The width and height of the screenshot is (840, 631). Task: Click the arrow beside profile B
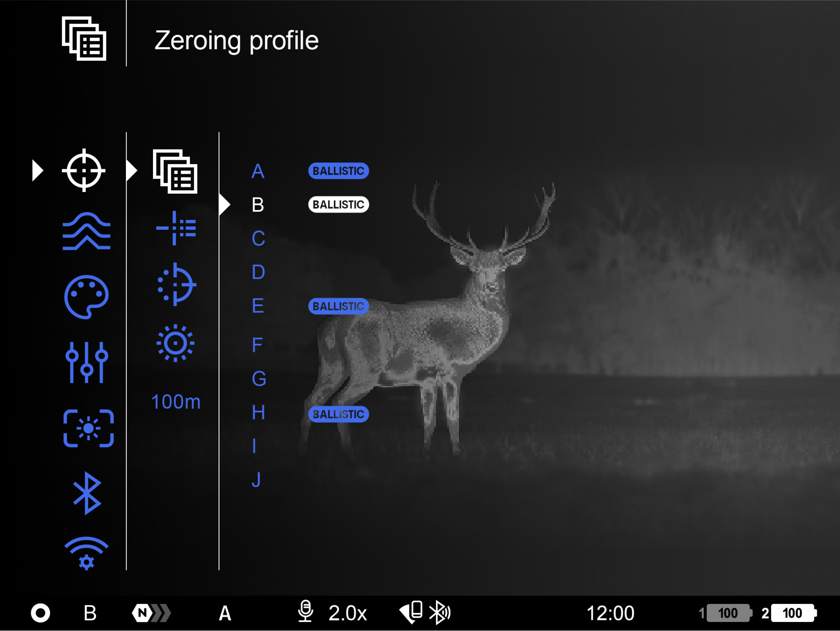pyautogui.click(x=225, y=205)
